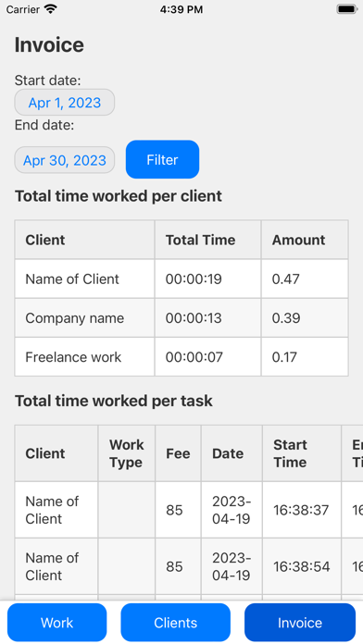Open the Start date picker Apr 1, 2023
The height and width of the screenshot is (644, 363).
pyautogui.click(x=65, y=103)
